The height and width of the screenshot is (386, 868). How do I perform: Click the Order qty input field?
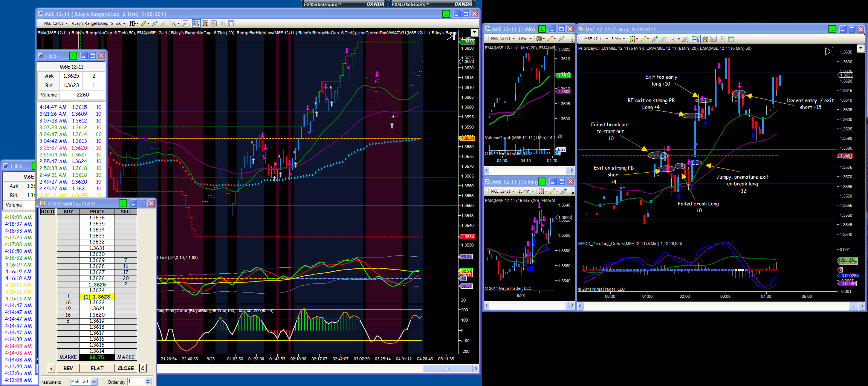pyautogui.click(x=136, y=381)
